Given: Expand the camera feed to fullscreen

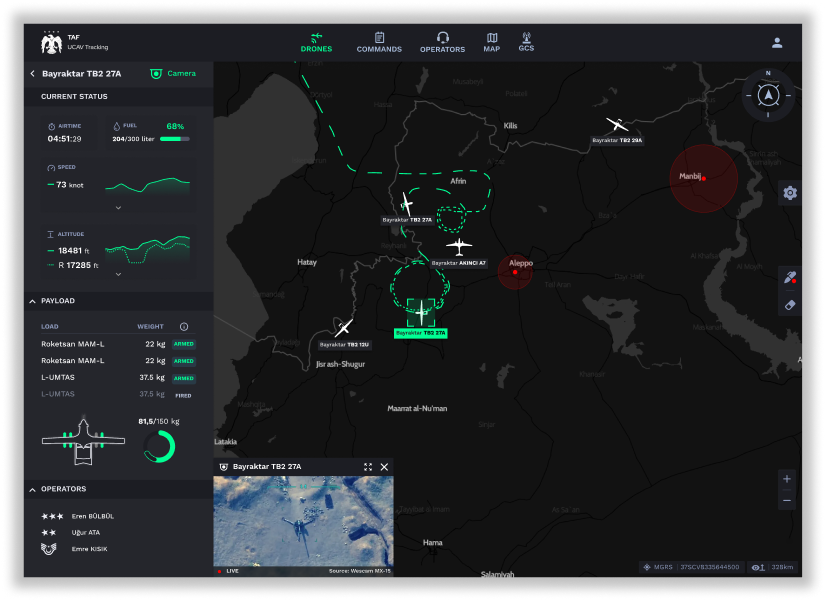Looking at the screenshot, I should [368, 467].
